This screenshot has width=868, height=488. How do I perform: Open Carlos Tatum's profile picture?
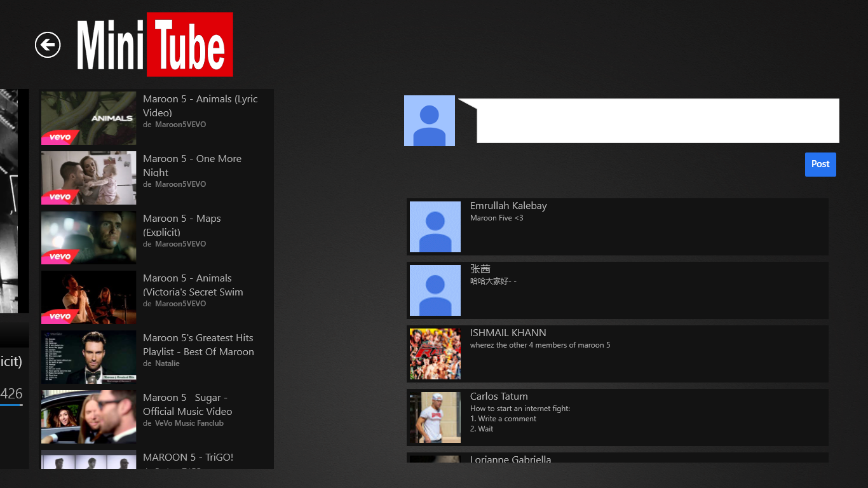point(435,417)
